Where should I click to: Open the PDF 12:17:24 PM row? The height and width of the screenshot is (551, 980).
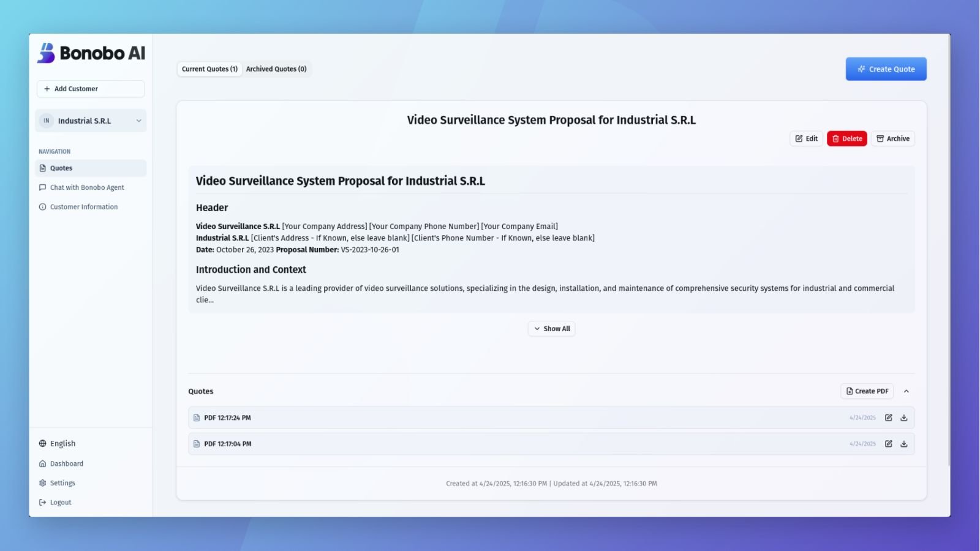pyautogui.click(x=551, y=418)
